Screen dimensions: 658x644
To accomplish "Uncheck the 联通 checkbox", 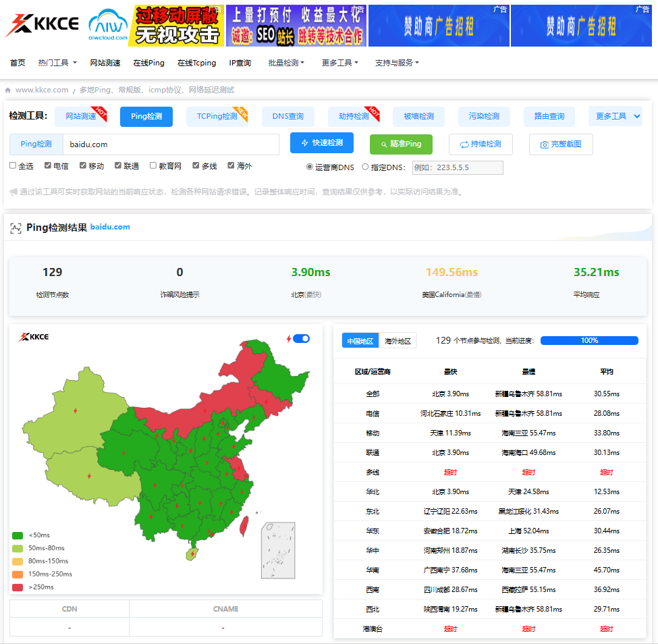I will 118,165.
